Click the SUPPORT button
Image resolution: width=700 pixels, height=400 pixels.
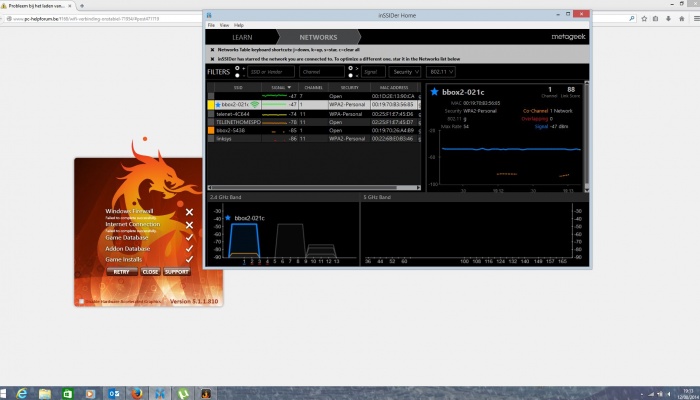pyautogui.click(x=177, y=271)
